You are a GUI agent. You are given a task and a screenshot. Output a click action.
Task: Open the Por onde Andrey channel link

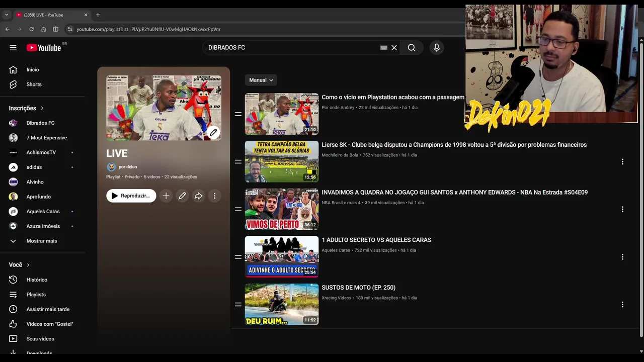click(x=338, y=108)
